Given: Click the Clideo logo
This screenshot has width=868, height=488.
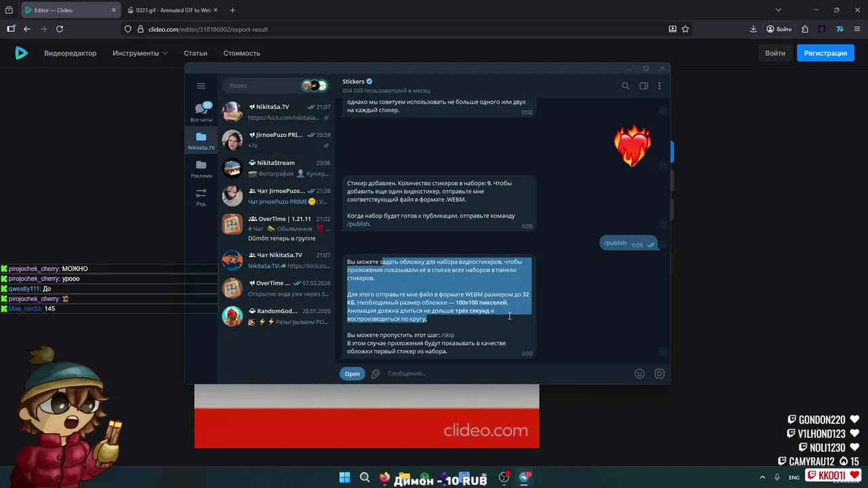Looking at the screenshot, I should pyautogui.click(x=22, y=53).
